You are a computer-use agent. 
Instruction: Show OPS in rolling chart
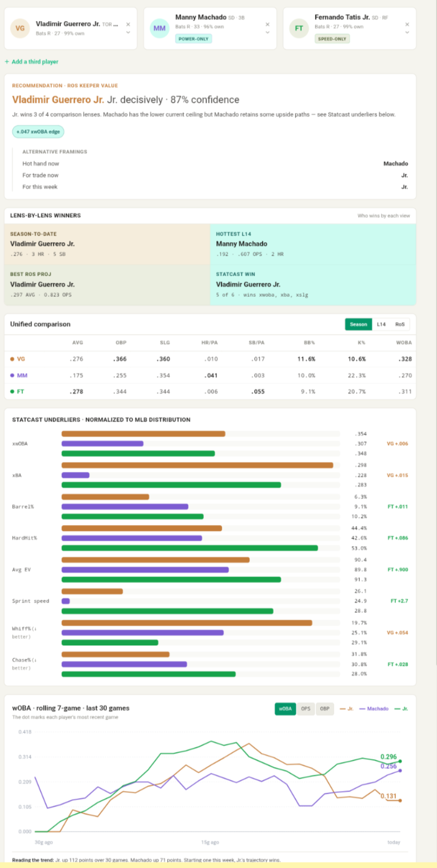tap(306, 709)
